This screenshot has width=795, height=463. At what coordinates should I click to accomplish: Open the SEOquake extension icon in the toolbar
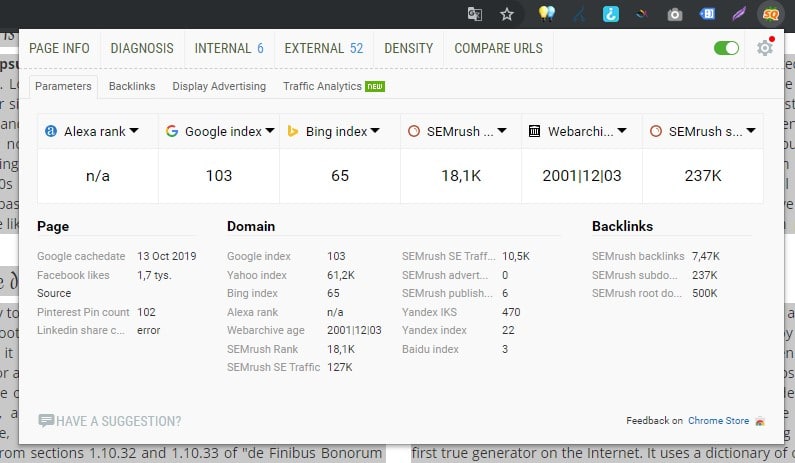pyautogui.click(x=770, y=14)
